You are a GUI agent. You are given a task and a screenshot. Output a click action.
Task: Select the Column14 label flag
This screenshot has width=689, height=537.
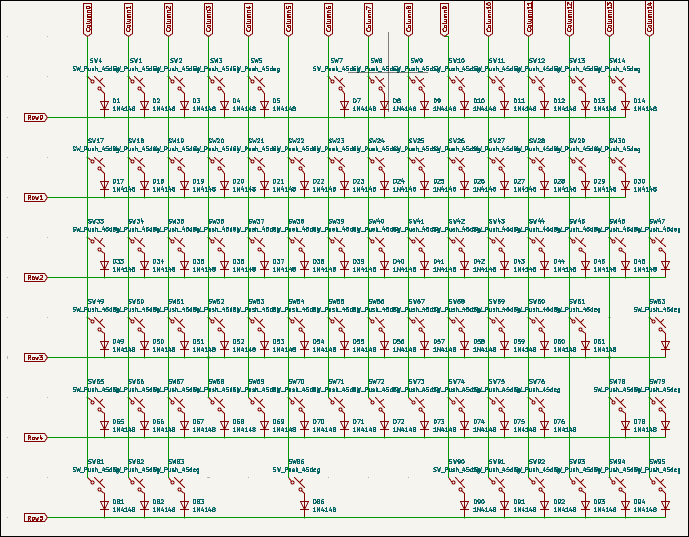click(649, 18)
